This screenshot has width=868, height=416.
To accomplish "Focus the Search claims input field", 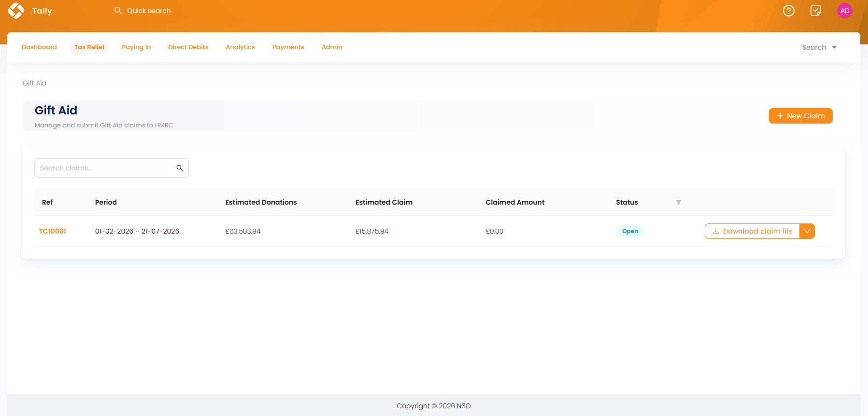I will (x=112, y=168).
